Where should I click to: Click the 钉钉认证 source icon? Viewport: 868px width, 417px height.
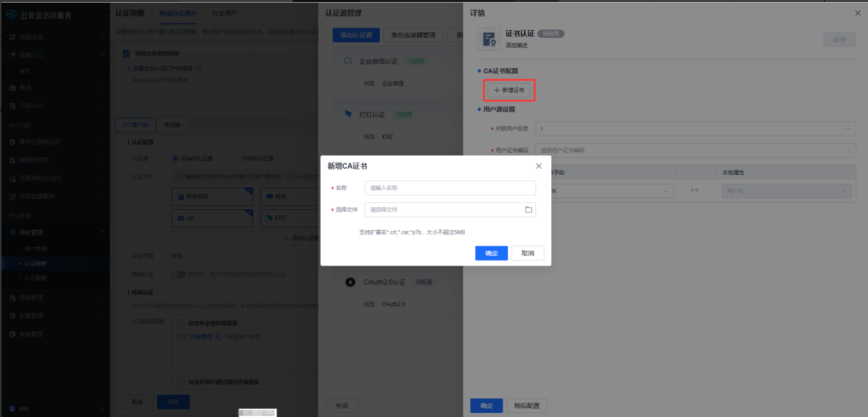coord(349,115)
